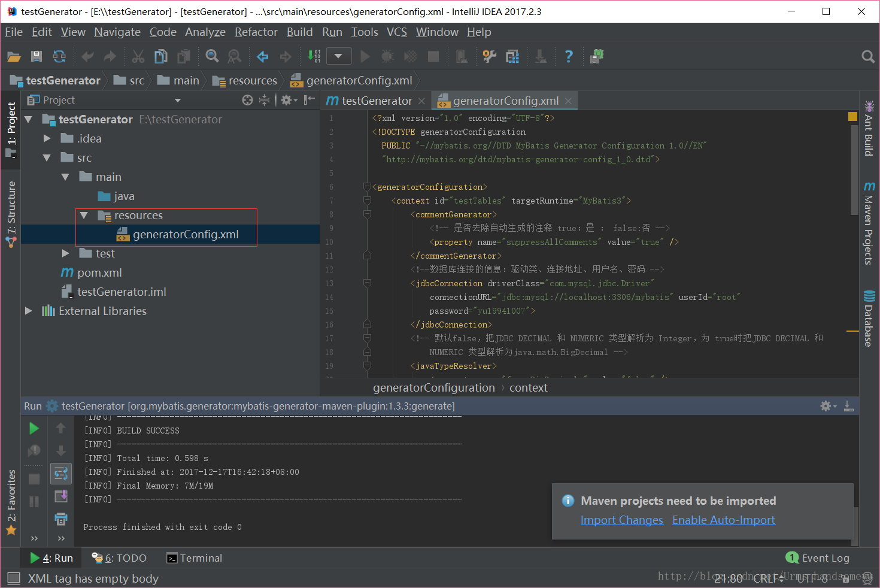Open the 6: TODO tool window
Screen dimensions: 880x588
[119, 558]
